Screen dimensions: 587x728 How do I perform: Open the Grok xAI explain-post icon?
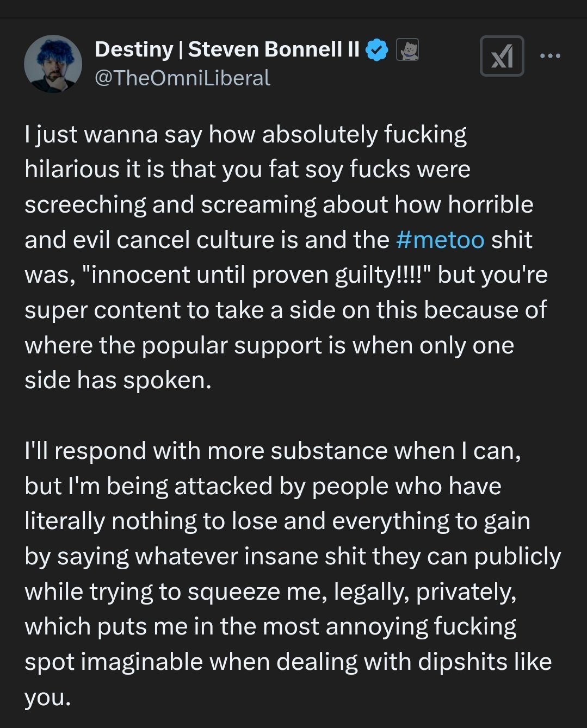[x=502, y=56]
